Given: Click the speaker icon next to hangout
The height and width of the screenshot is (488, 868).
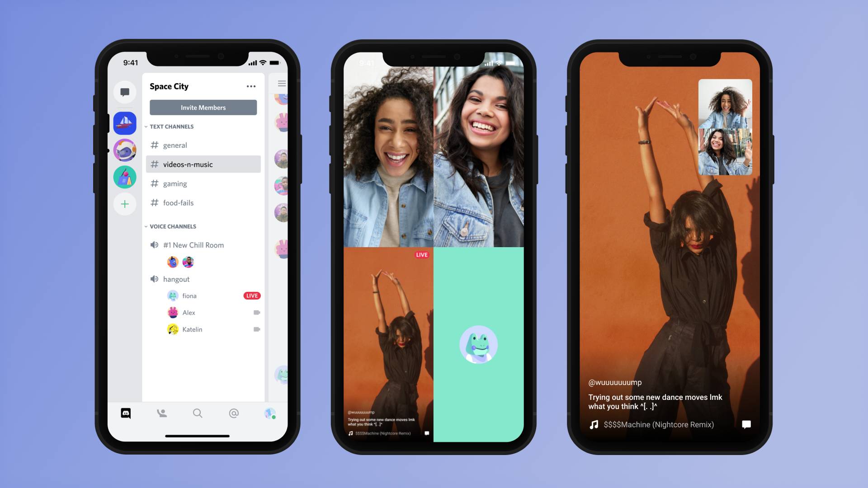Looking at the screenshot, I should click(x=155, y=279).
